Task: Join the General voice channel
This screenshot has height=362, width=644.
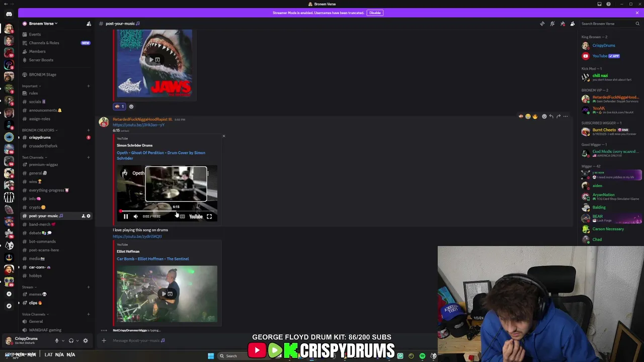Action: pos(56,322)
